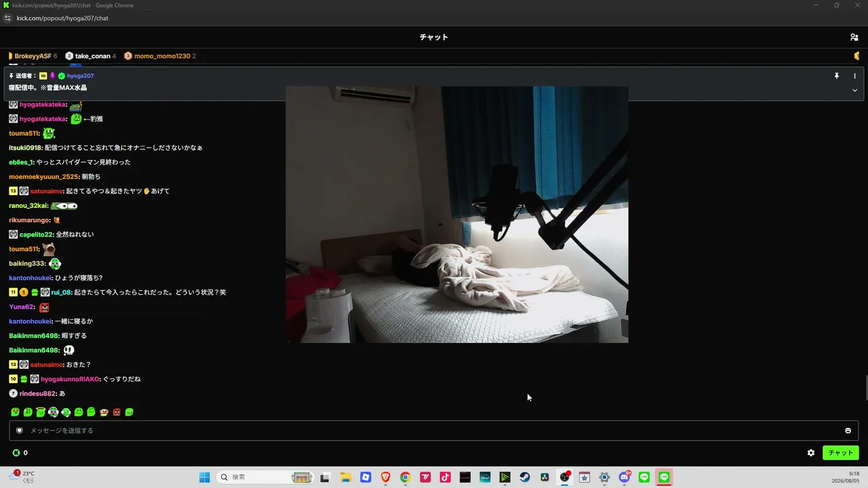This screenshot has width=868, height=488.
Task: Open itsuki0918 user profile
Action: (25, 148)
